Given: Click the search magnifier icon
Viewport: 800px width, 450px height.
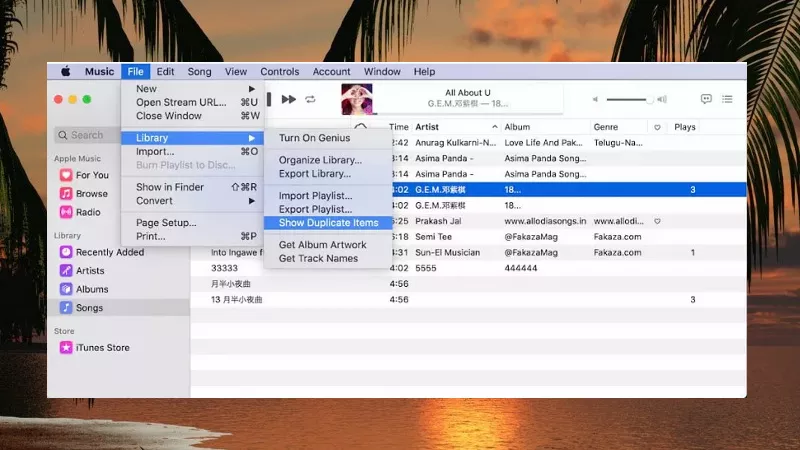Looking at the screenshot, I should click(x=63, y=135).
